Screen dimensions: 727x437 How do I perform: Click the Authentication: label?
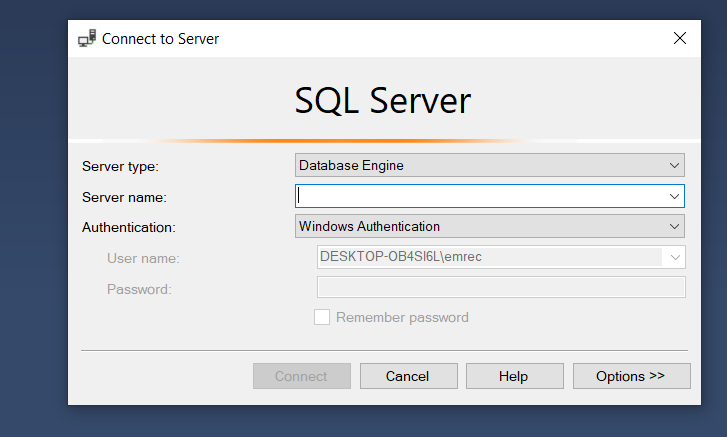tap(129, 228)
